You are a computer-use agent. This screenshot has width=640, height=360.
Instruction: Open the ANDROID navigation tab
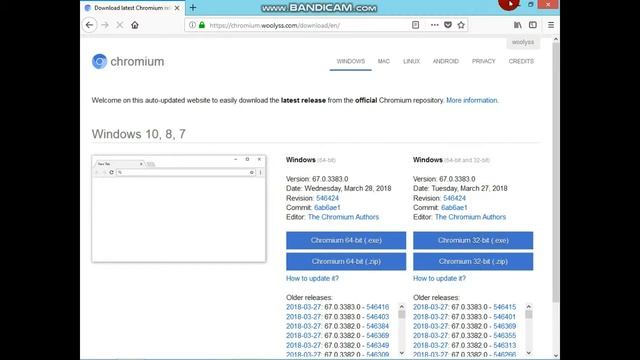point(446,61)
